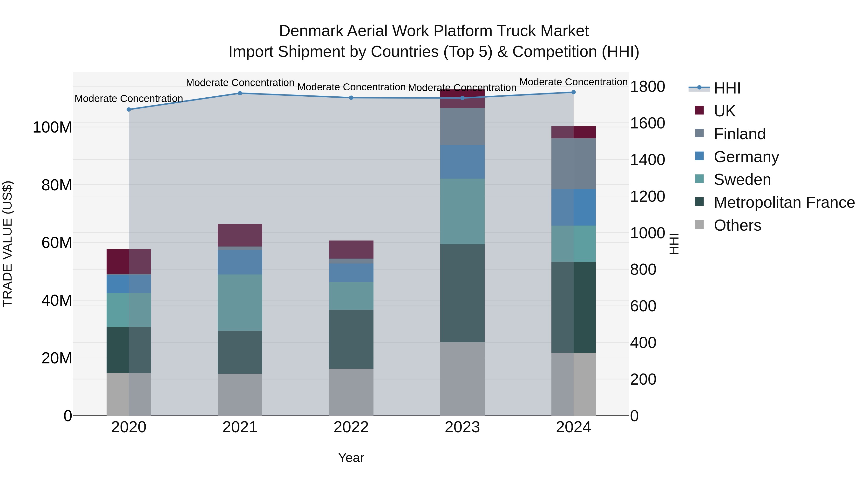Click the 2020 HHI data point

point(129,109)
